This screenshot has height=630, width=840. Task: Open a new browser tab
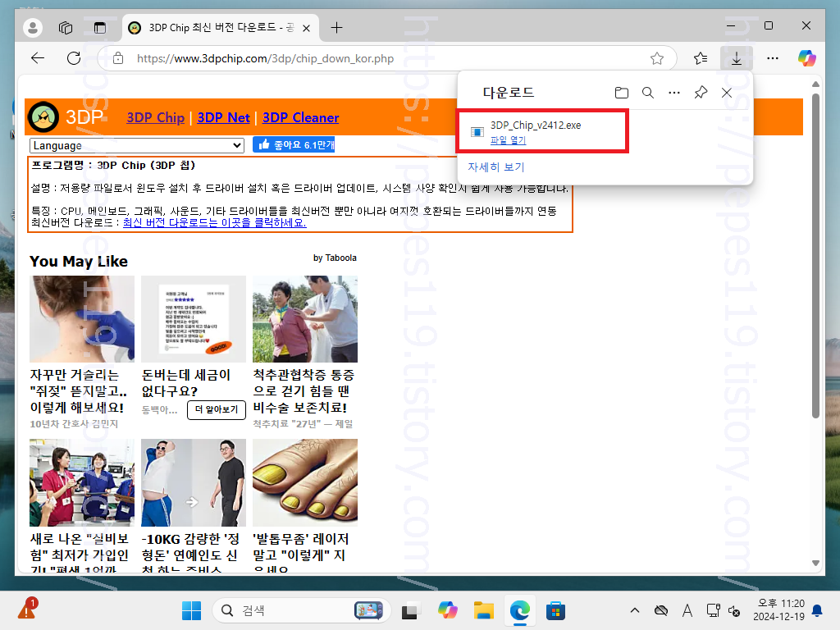336,27
